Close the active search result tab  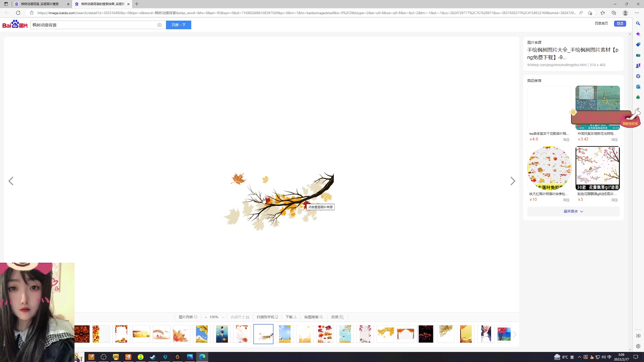tap(128, 4)
